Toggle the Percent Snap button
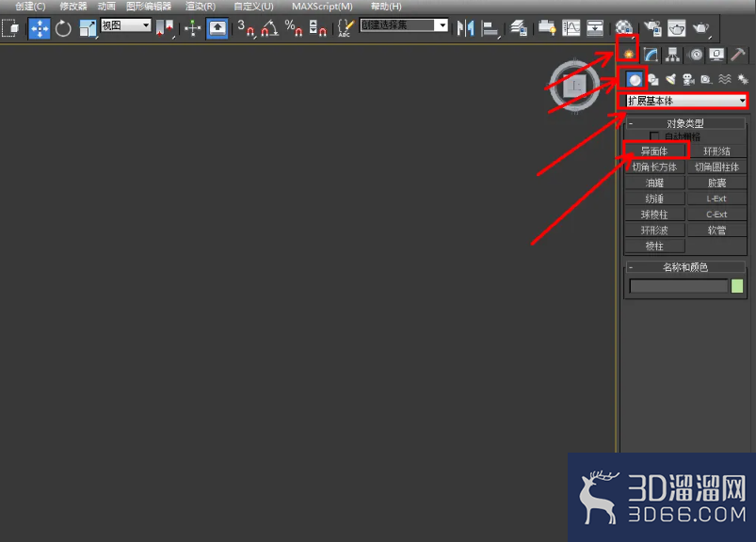This screenshot has height=542, width=756. point(293,28)
